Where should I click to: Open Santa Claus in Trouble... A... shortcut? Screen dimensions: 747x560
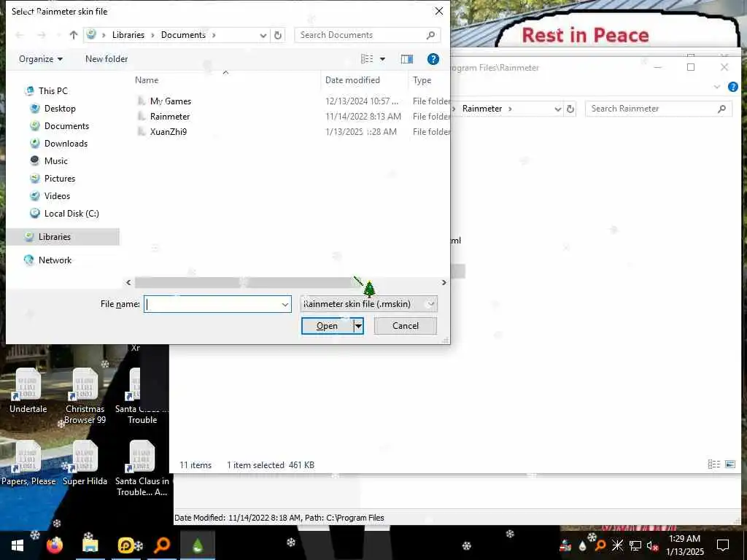tap(142, 469)
